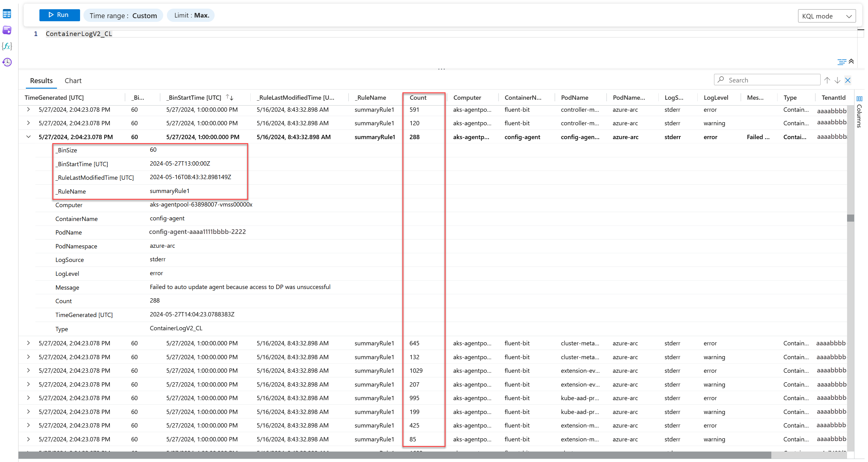868x462 pixels.
Task: Click the Format query icon
Action: tap(842, 62)
